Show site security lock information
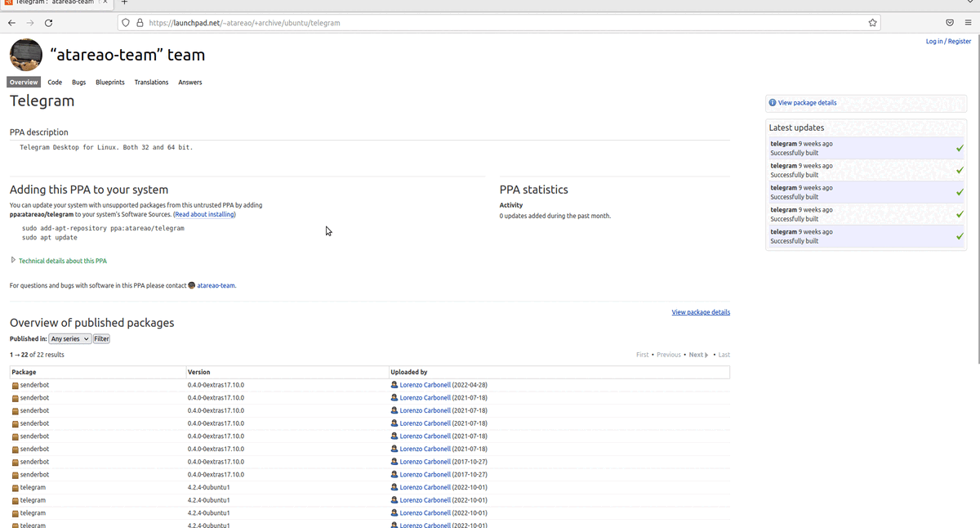 140,23
